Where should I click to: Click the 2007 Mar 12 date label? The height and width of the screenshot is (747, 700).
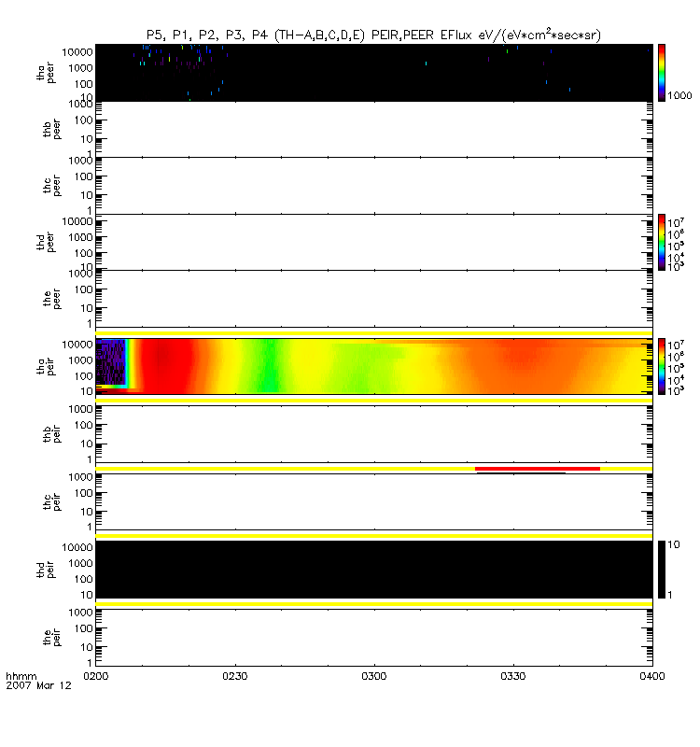(31, 684)
